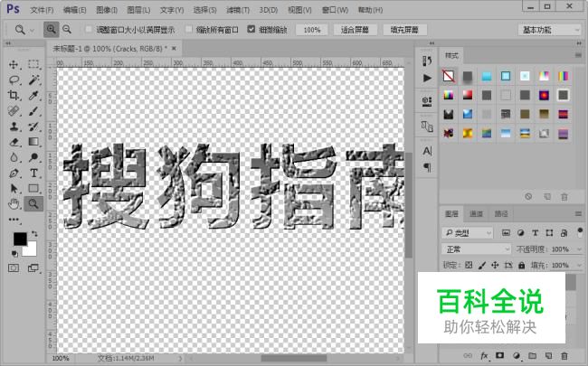Click zoom-out mode in options bar
The image size is (588, 366).
(x=67, y=29)
